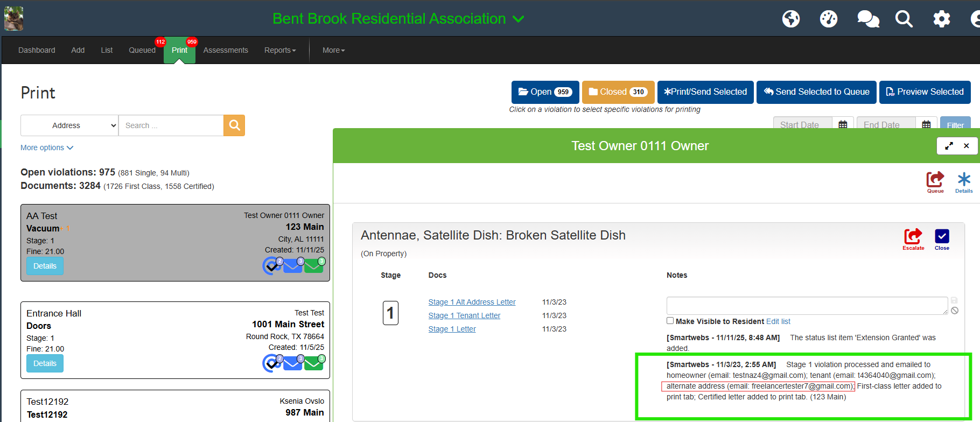The width and height of the screenshot is (980, 422).
Task: Open the chat messages icon
Action: [867, 19]
